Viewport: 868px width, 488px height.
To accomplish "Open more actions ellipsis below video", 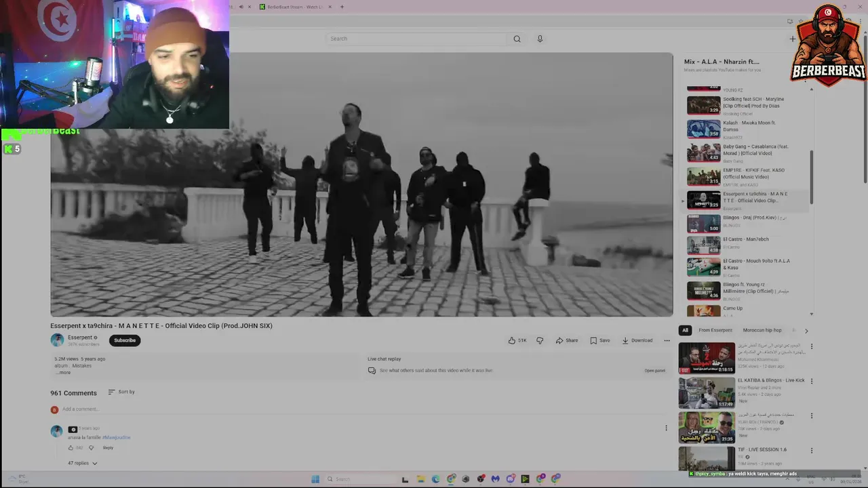I will click(x=667, y=340).
